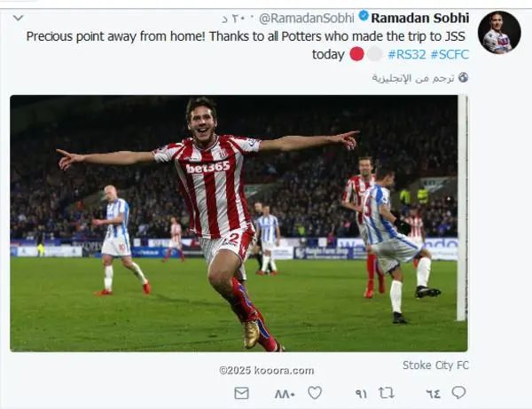Click the red circle emoji
This screenshot has height=409, width=532.
pos(356,54)
